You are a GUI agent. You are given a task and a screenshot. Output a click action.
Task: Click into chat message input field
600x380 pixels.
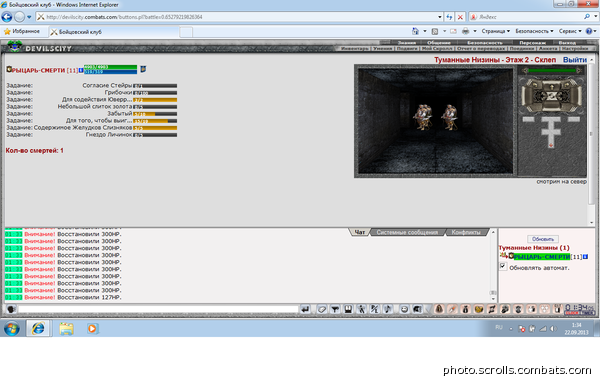pyautogui.click(x=158, y=309)
